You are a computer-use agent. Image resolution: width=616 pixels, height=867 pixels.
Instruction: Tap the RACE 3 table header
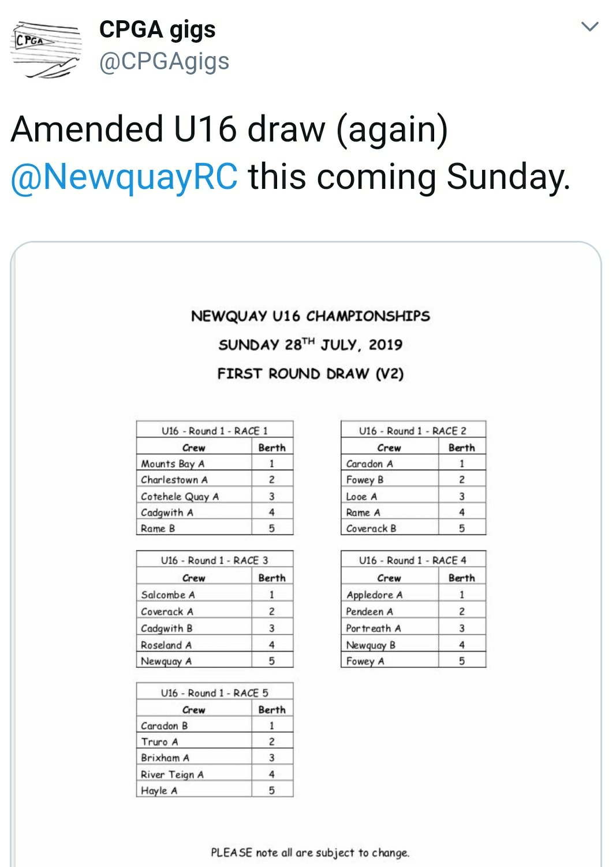click(215, 560)
